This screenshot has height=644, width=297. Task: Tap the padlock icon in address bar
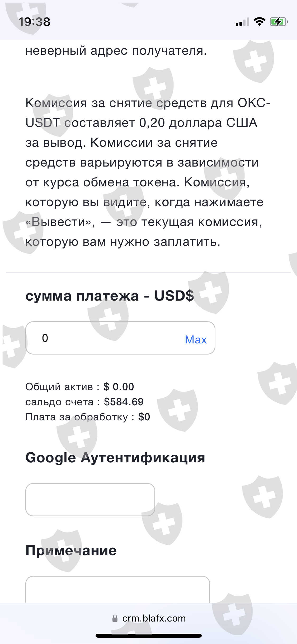coord(115,618)
